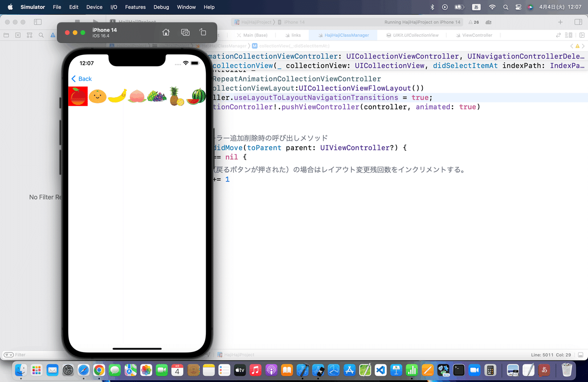Image resolution: width=588 pixels, height=382 pixels.
Task: Select the watermelon fruit cell
Action: click(196, 96)
